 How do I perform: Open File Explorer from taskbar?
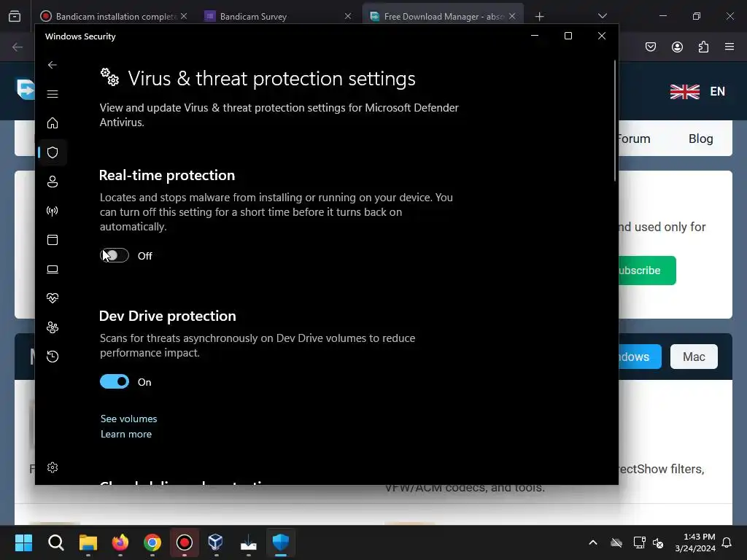(88, 542)
